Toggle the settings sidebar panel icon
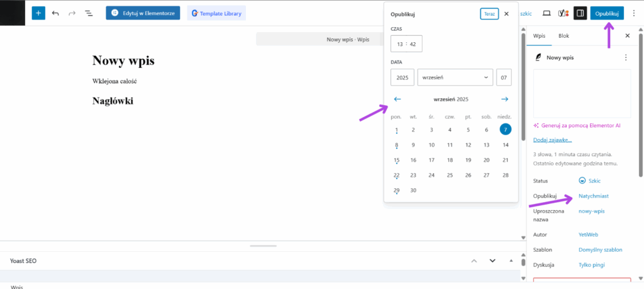The image size is (644, 289). [x=580, y=13]
